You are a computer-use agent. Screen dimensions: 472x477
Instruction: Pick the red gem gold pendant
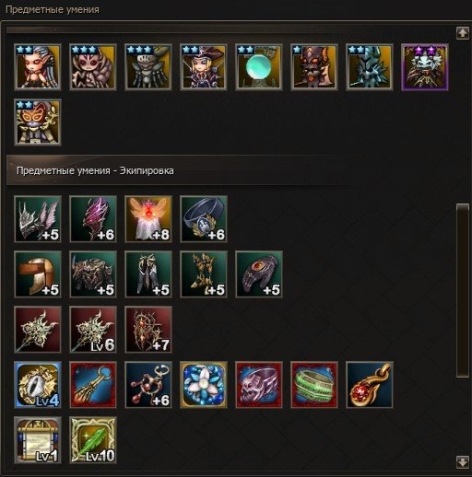coord(370,385)
